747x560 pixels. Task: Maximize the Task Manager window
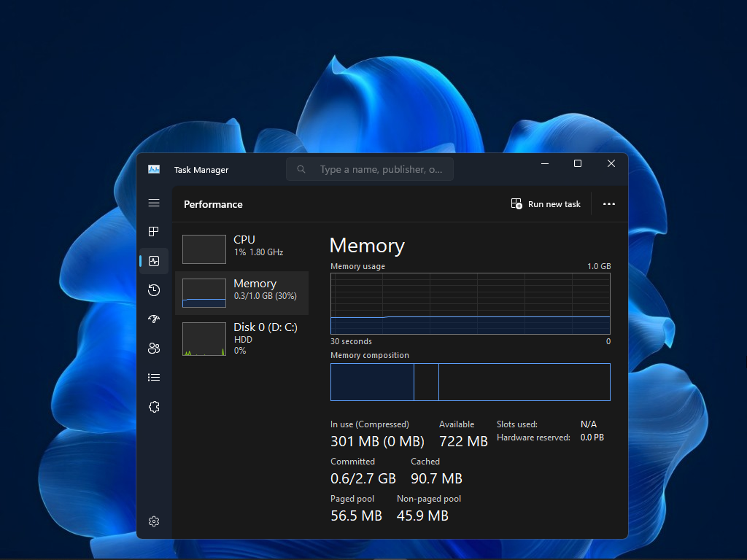point(578,163)
